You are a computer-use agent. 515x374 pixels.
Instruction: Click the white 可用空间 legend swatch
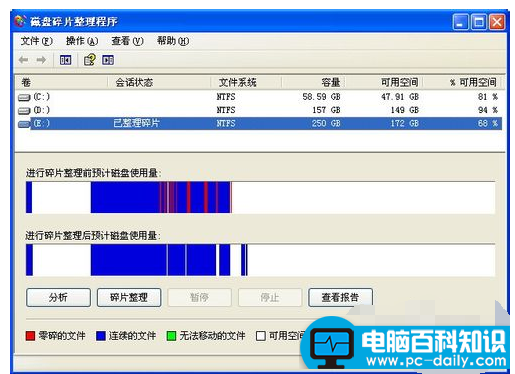[x=261, y=336]
